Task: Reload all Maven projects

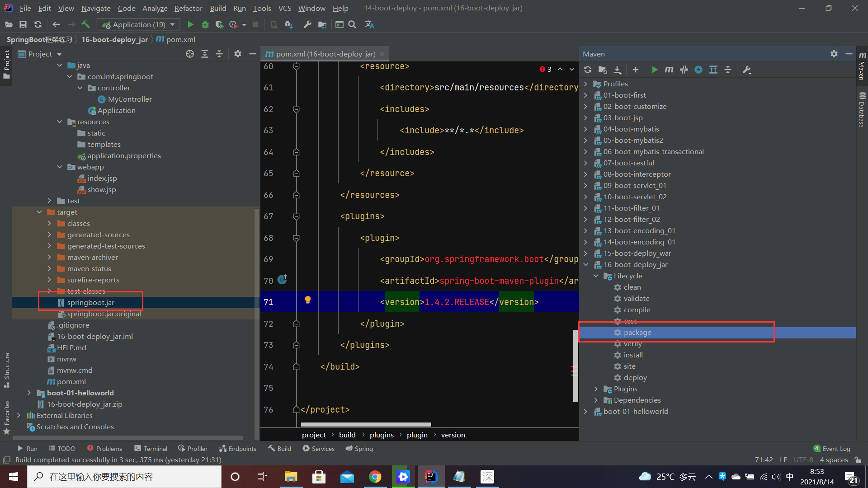Action: tap(588, 70)
